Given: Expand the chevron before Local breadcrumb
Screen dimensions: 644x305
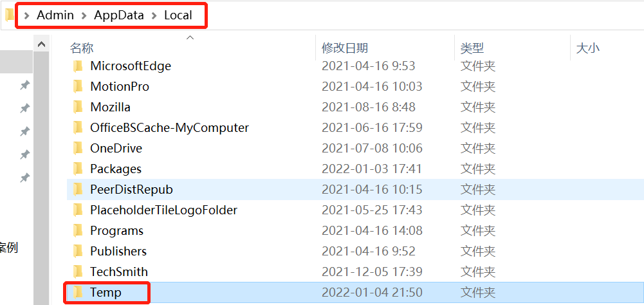Looking at the screenshot, I should 154,15.
